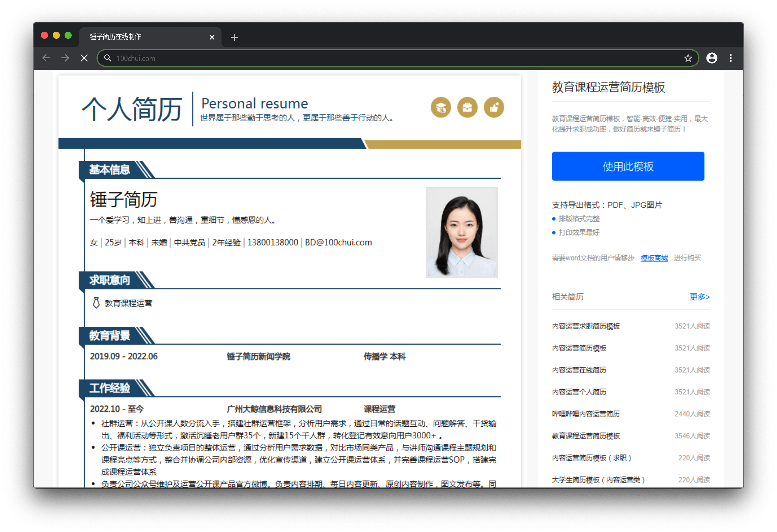Click the 2440人阅读 count
This screenshot has height=532, width=777.
pyautogui.click(x=692, y=414)
